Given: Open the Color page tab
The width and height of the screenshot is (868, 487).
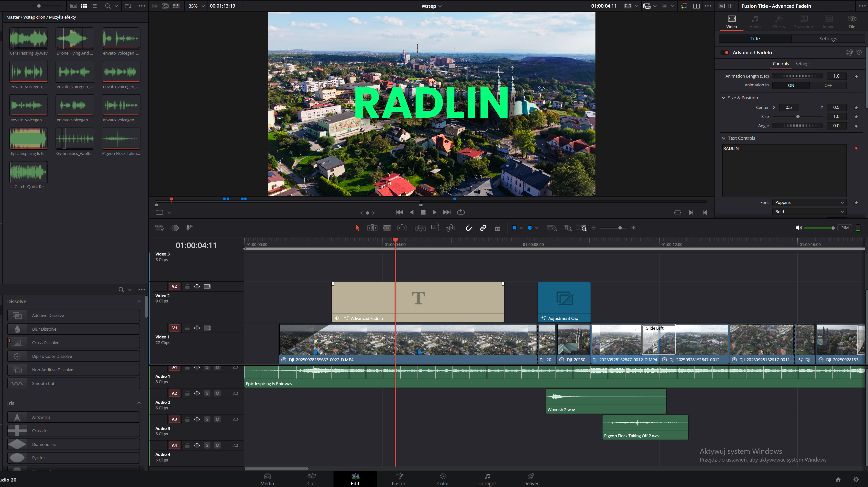Looking at the screenshot, I should coord(443,479).
